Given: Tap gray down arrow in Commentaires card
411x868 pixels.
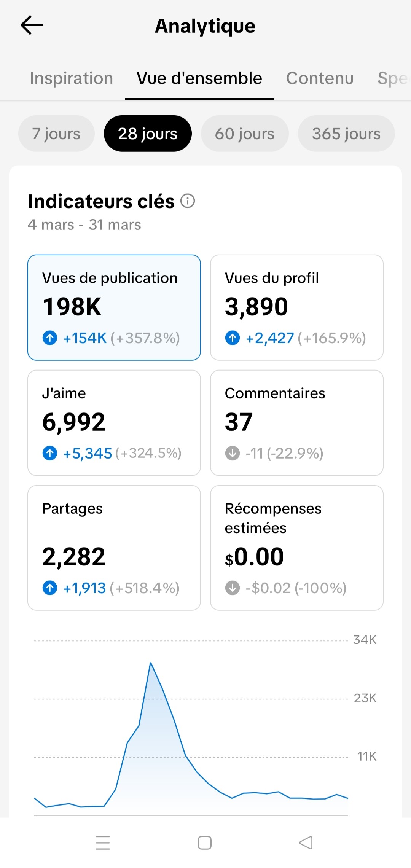Looking at the screenshot, I should (233, 453).
